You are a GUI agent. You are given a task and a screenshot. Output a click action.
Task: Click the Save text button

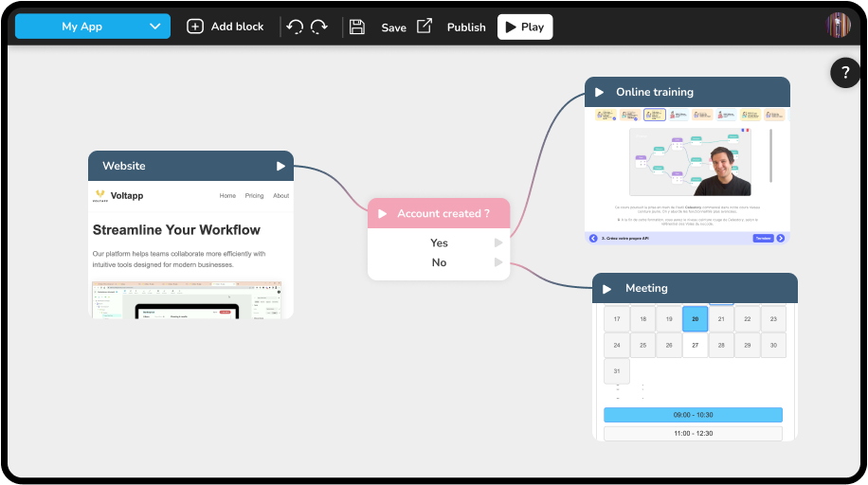tap(393, 27)
